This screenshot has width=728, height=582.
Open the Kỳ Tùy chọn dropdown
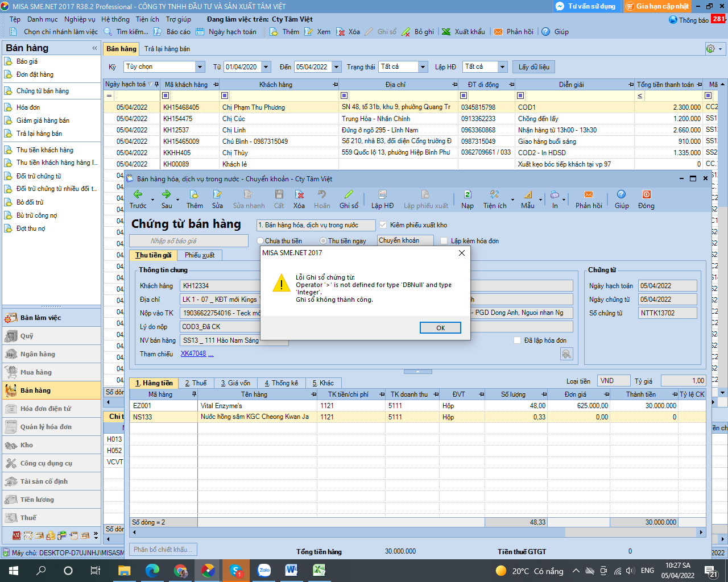tap(200, 67)
